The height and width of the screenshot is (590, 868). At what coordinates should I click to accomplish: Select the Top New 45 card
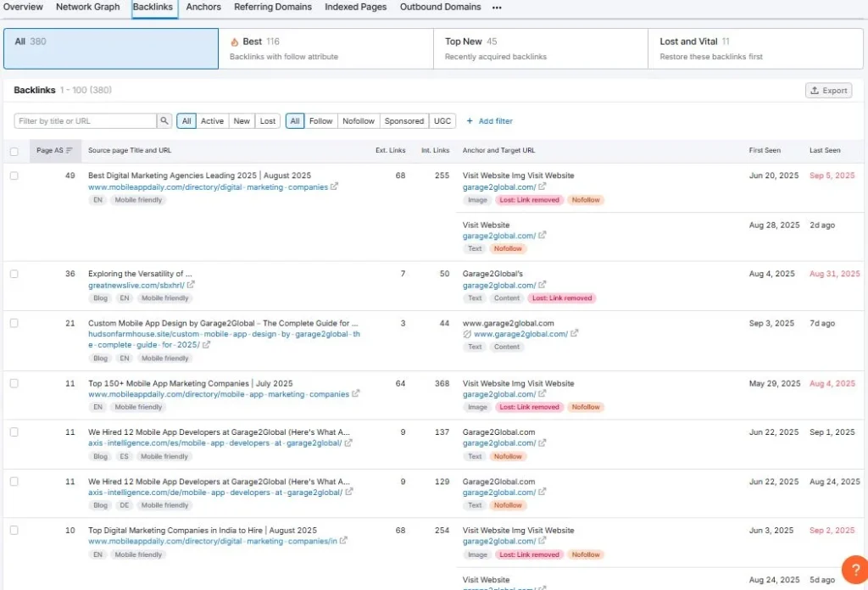tap(540, 48)
